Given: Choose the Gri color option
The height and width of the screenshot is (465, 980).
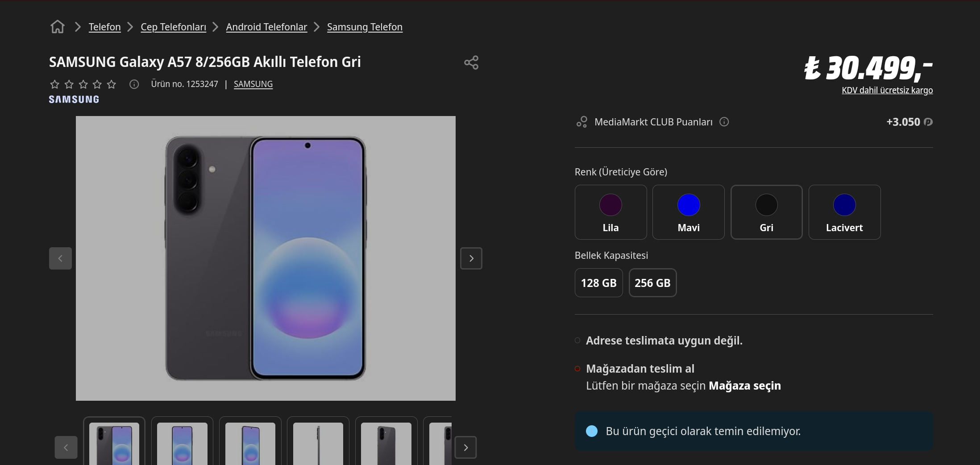Looking at the screenshot, I should point(767,212).
